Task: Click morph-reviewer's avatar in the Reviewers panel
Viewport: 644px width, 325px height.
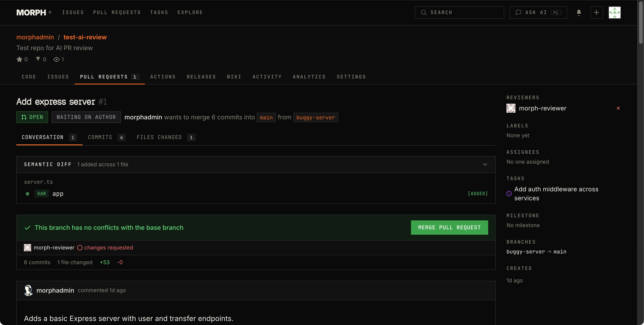Action: click(511, 108)
